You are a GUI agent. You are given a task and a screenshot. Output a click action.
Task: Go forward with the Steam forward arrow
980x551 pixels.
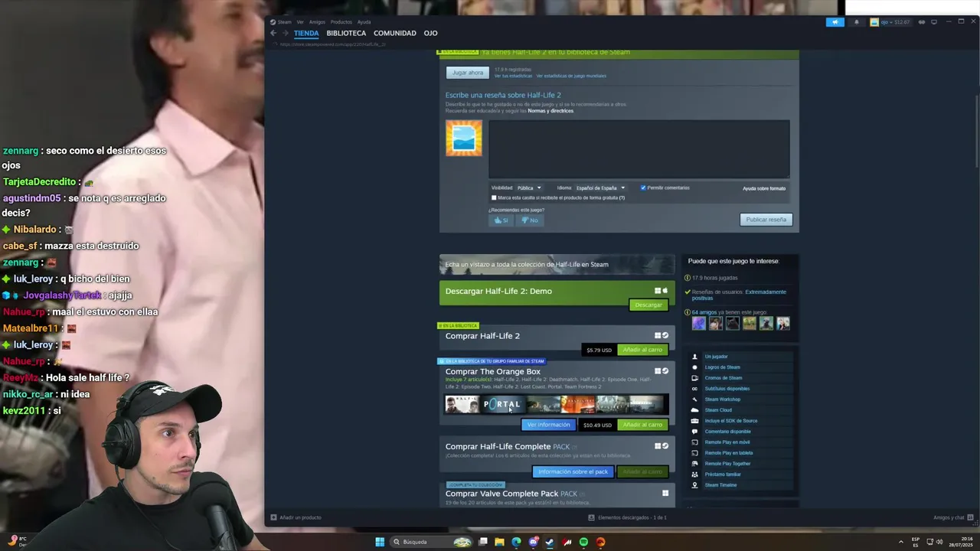(286, 33)
